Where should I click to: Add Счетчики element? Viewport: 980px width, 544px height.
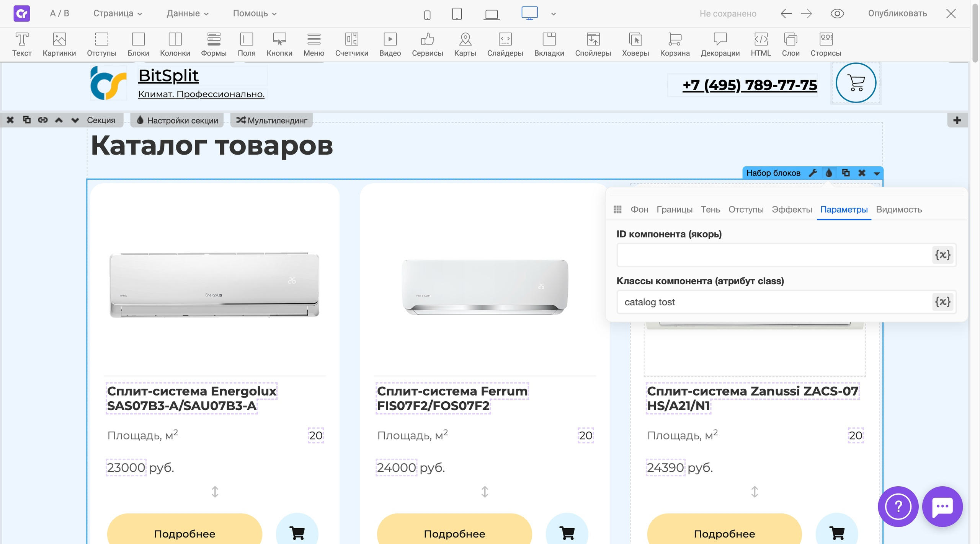coord(352,44)
